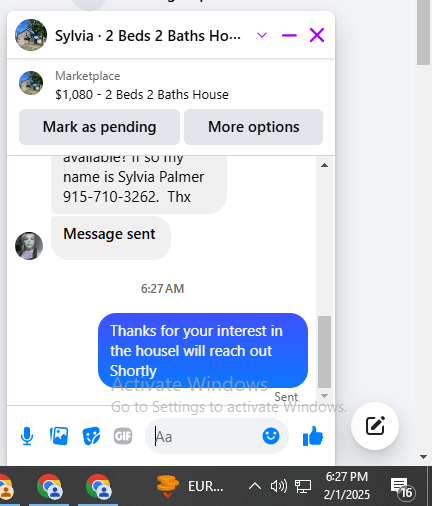The height and width of the screenshot is (506, 432).
Task: Start a voice clip with the microphone icon
Action: 27,436
